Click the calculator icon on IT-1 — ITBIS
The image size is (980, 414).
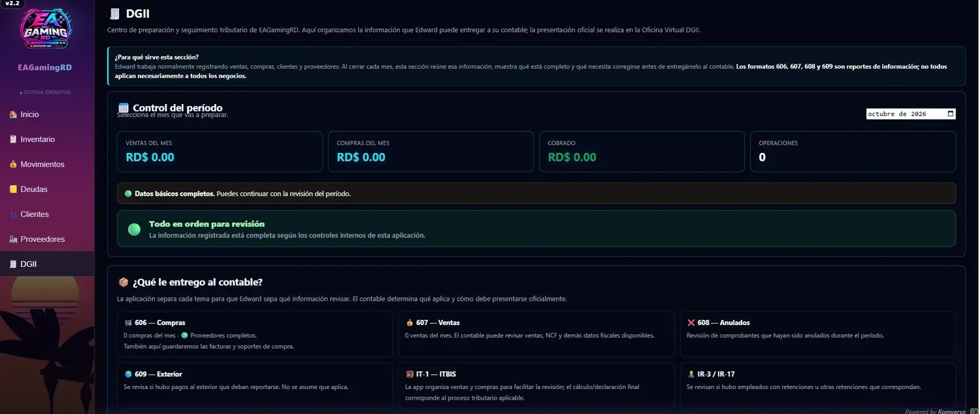point(410,374)
